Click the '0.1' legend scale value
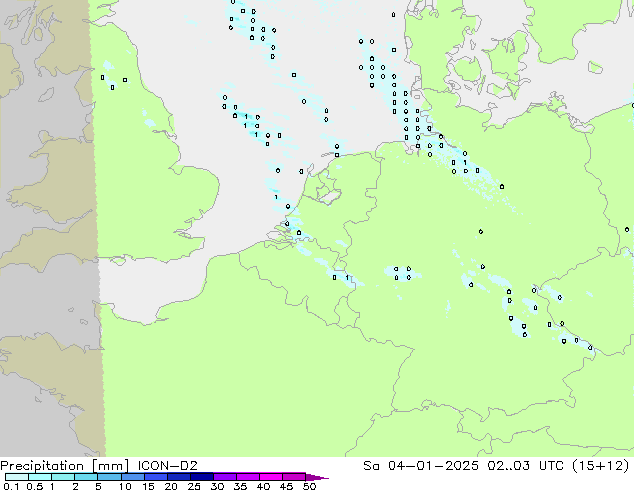Viewport: 634px width, 490px height. click(11, 486)
